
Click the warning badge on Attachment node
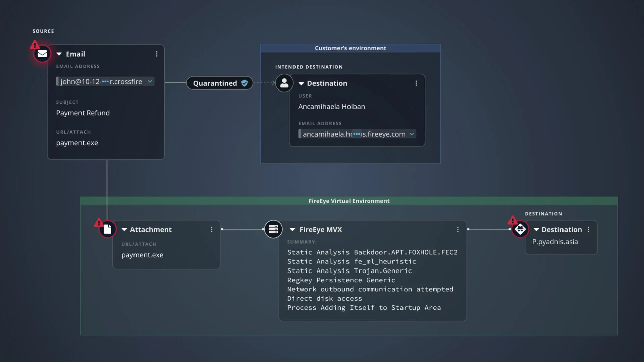point(99,222)
